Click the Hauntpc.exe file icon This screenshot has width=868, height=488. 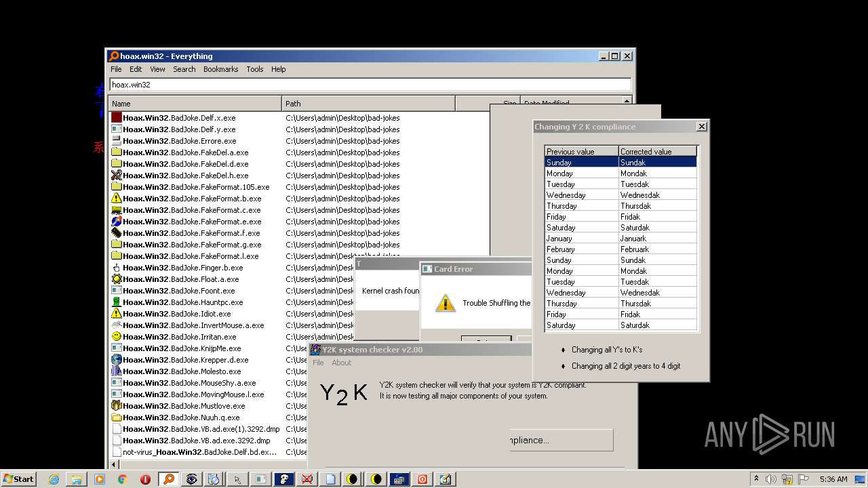coord(116,302)
